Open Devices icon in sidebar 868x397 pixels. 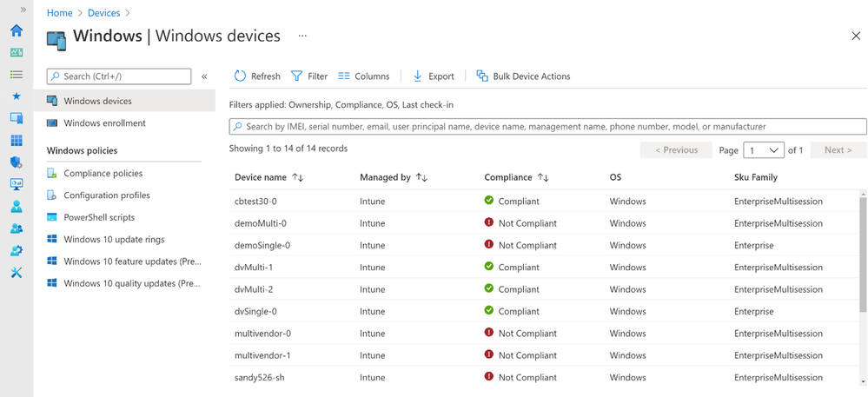tap(17, 118)
